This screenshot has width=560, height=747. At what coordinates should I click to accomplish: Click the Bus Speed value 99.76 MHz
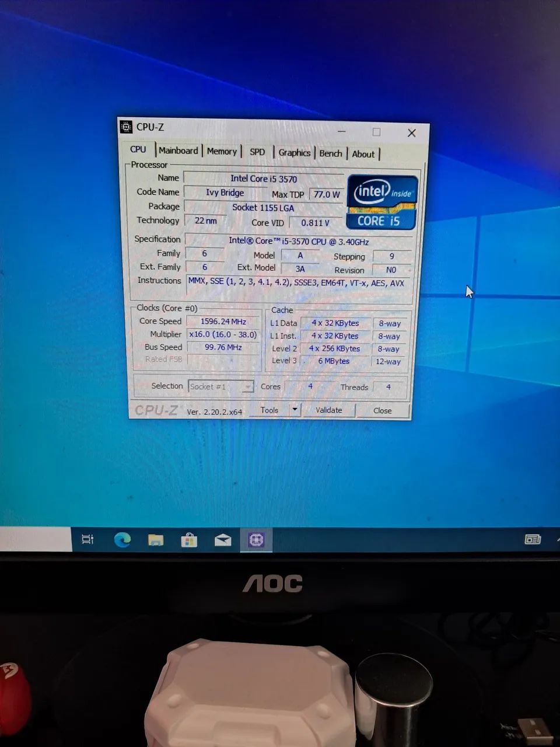click(223, 347)
